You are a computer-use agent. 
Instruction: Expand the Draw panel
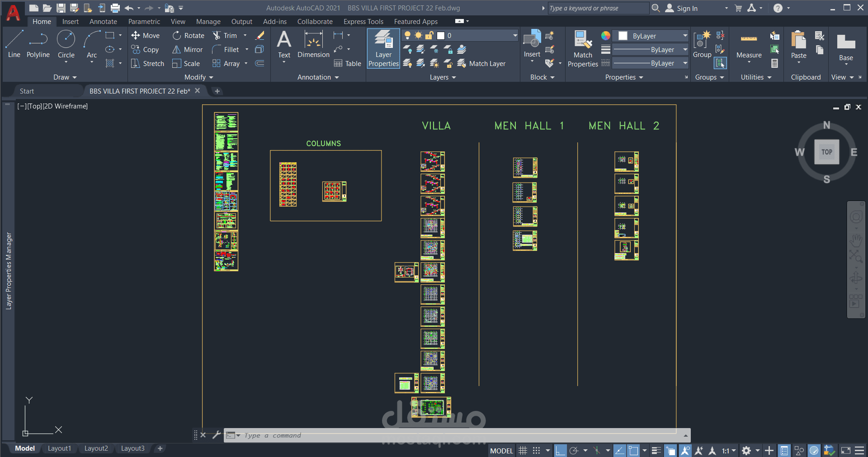(65, 77)
